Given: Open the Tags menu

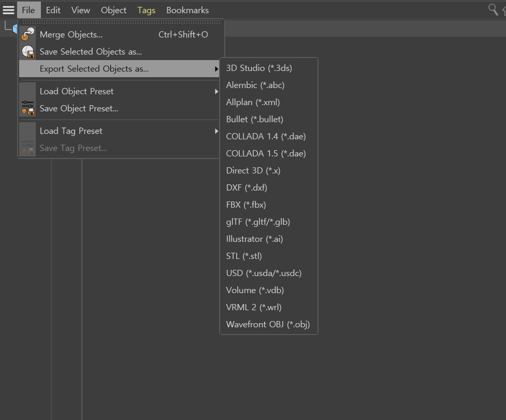Looking at the screenshot, I should [146, 10].
